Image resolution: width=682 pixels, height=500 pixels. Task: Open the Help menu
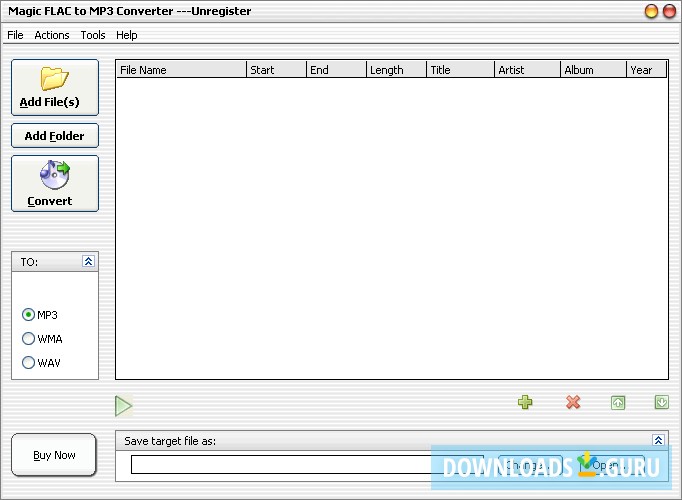(x=127, y=35)
